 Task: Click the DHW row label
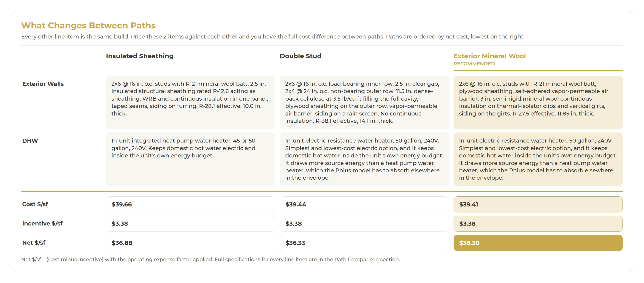click(x=30, y=141)
